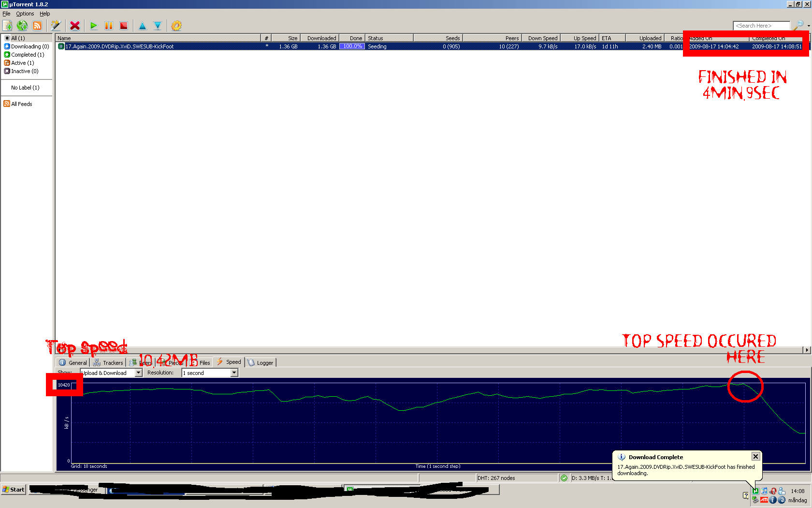Viewport: 812px width, 508px height.
Task: Open the File menu
Action: (x=6, y=14)
